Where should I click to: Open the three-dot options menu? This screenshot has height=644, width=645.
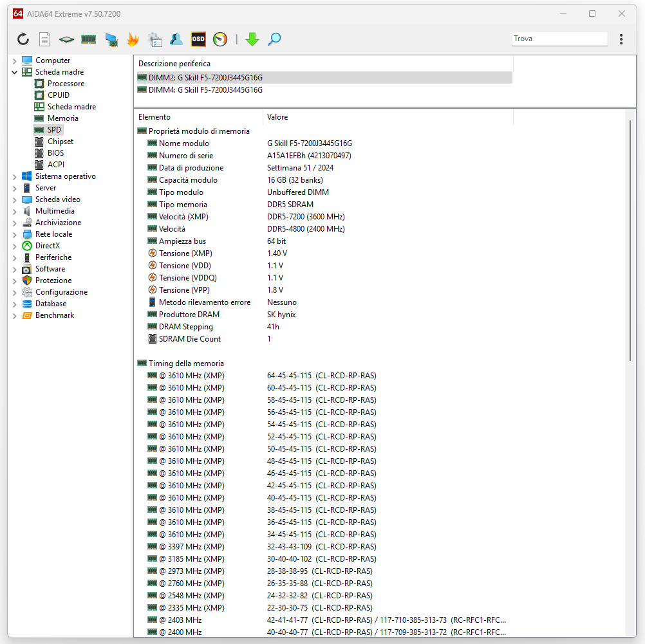click(x=621, y=39)
